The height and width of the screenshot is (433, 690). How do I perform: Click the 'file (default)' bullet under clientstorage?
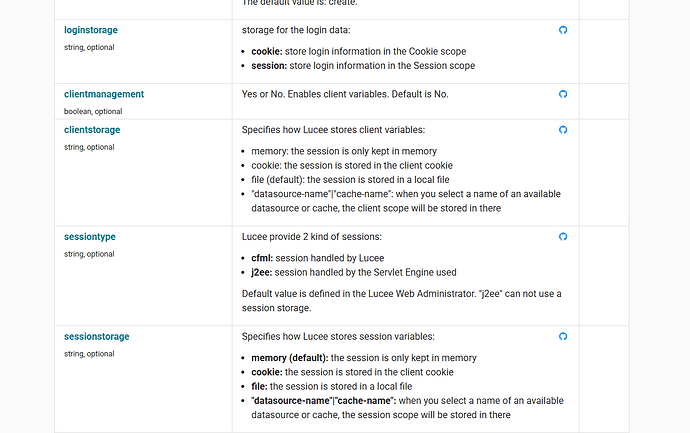tap(278, 180)
